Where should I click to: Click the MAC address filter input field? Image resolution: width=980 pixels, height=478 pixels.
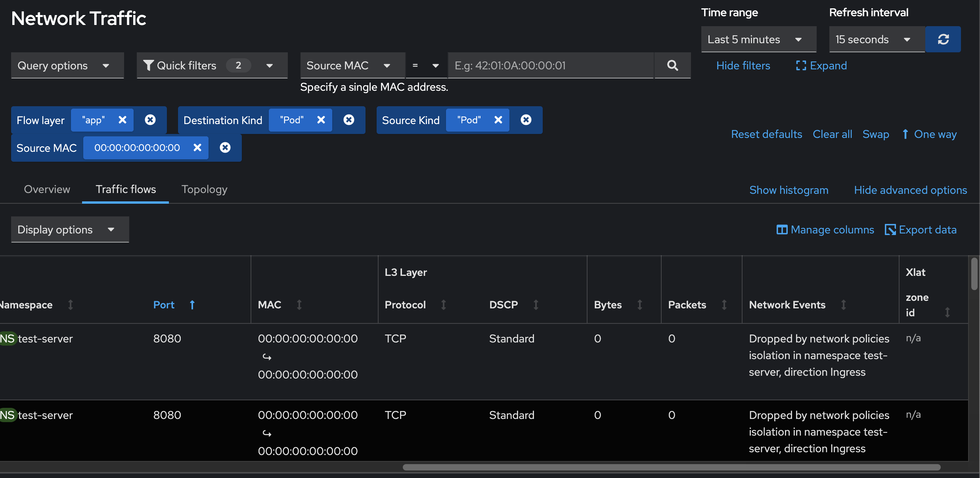point(550,65)
